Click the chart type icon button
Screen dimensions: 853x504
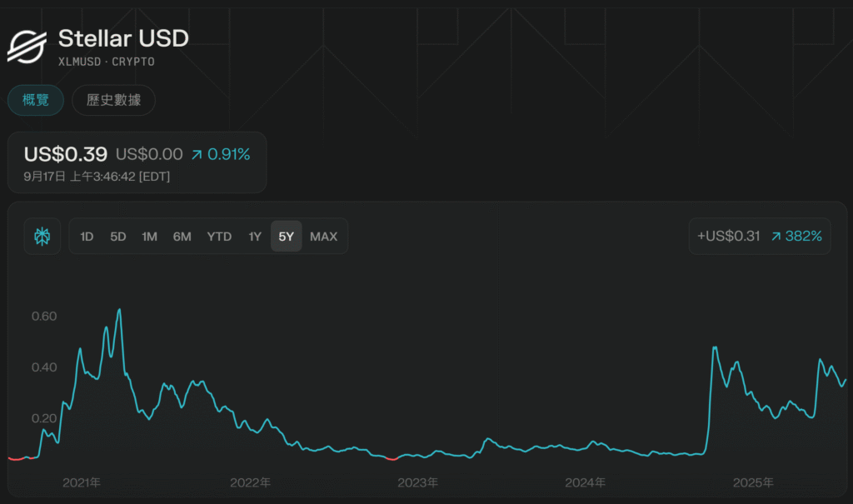click(x=42, y=237)
